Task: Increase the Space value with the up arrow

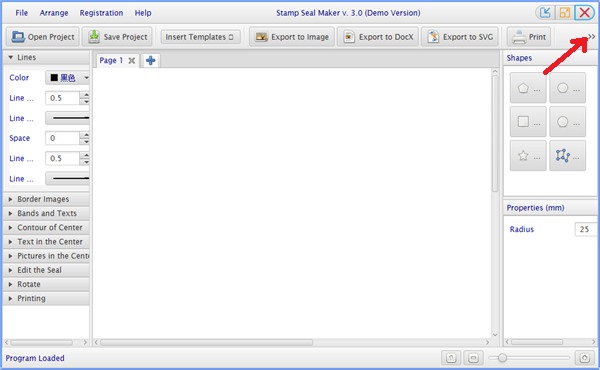Action: coord(86,135)
